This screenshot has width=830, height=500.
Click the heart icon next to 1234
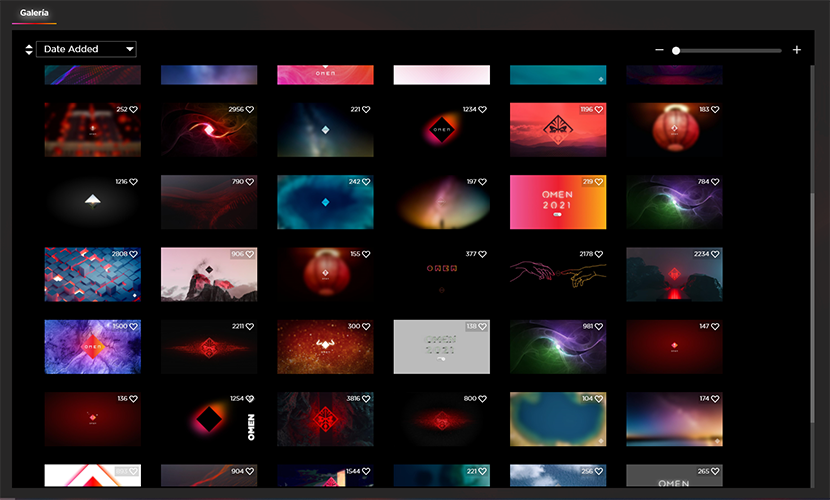[x=483, y=110]
